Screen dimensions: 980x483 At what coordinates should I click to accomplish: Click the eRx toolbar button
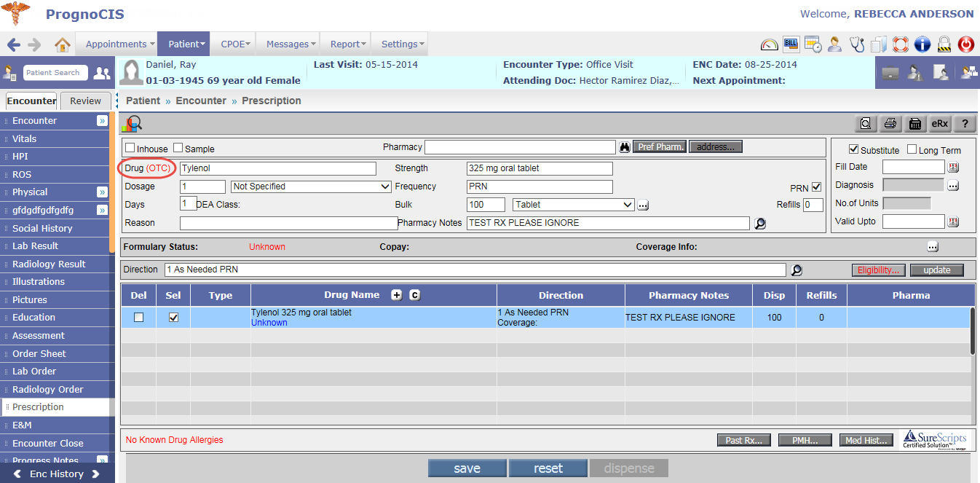coord(940,124)
